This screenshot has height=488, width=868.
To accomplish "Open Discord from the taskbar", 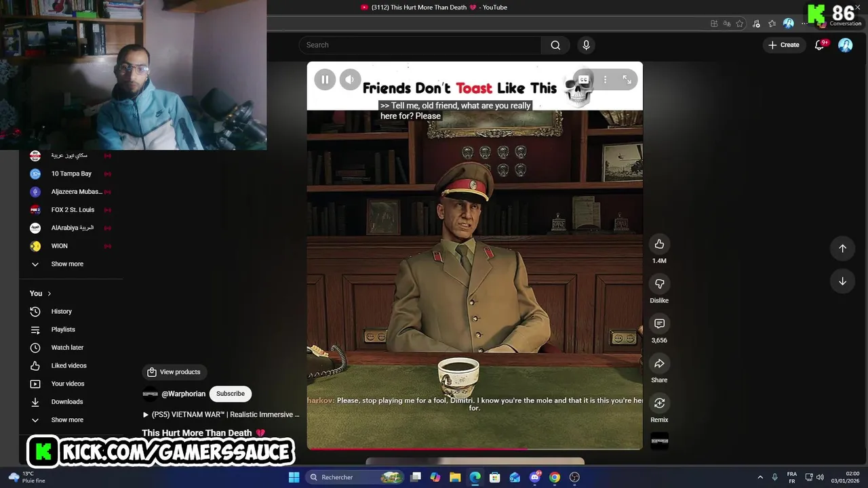I will coord(535,477).
